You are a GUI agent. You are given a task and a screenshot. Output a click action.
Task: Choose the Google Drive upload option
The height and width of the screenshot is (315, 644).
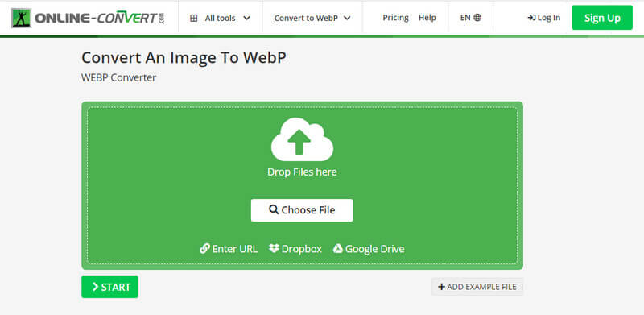tap(369, 249)
